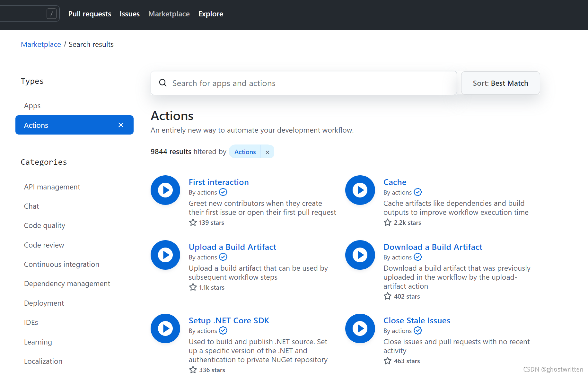
Task: Click the Upload a Build Artifact icon
Action: coord(165,255)
